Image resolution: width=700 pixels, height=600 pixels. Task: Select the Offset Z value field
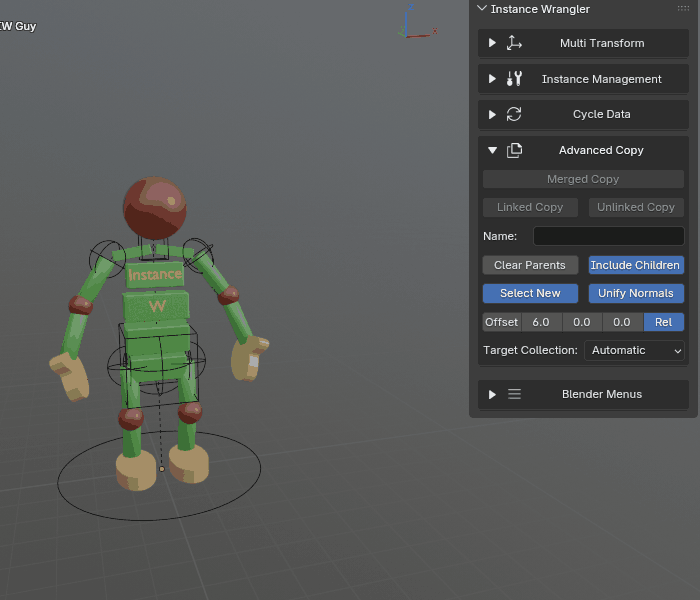(x=623, y=322)
